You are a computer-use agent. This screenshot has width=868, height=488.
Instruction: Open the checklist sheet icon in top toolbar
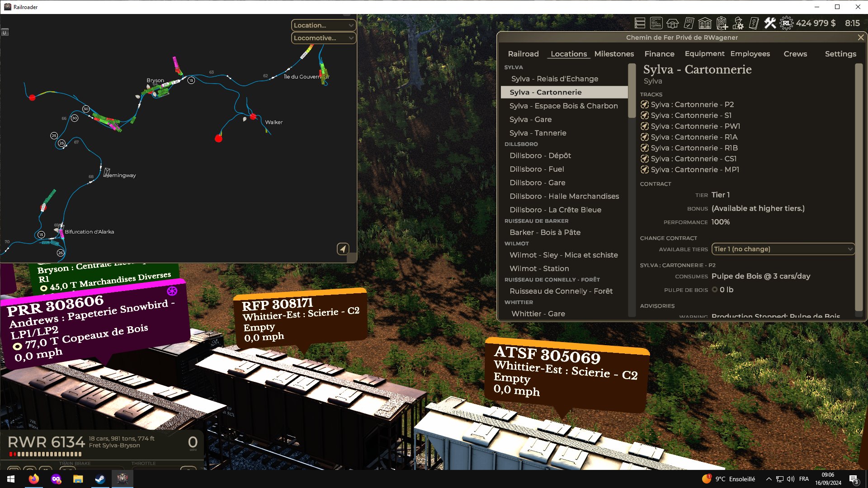689,23
